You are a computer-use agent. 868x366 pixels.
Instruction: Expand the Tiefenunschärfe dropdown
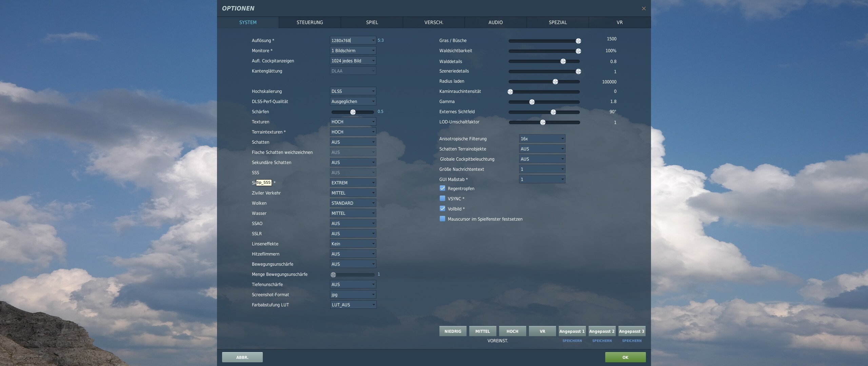click(353, 284)
